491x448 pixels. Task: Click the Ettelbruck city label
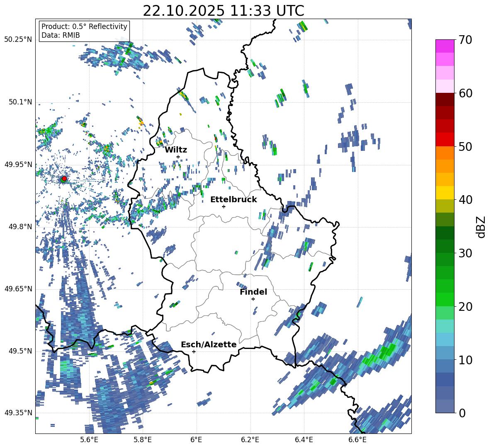pyautogui.click(x=233, y=200)
